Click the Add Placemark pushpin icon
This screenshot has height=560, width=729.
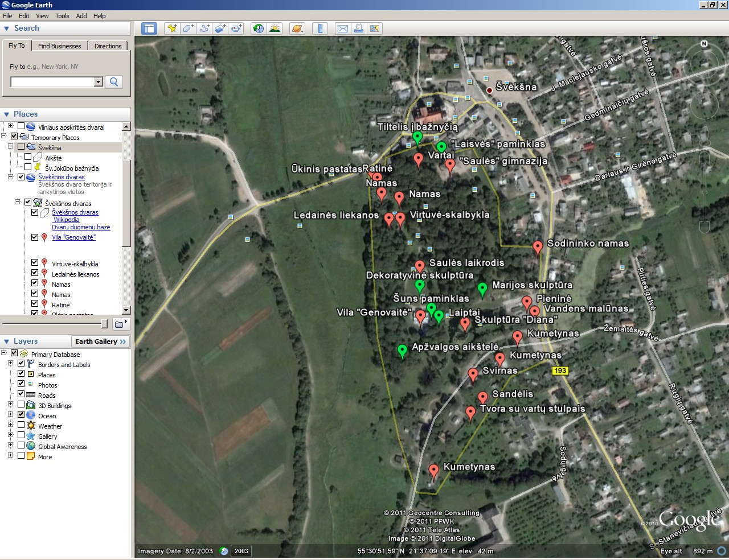tap(172, 28)
